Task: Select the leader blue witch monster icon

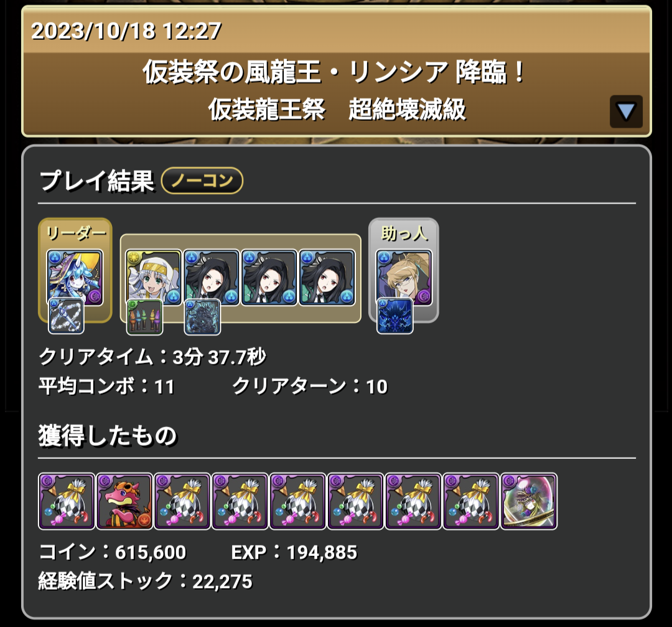Action: coord(75,278)
